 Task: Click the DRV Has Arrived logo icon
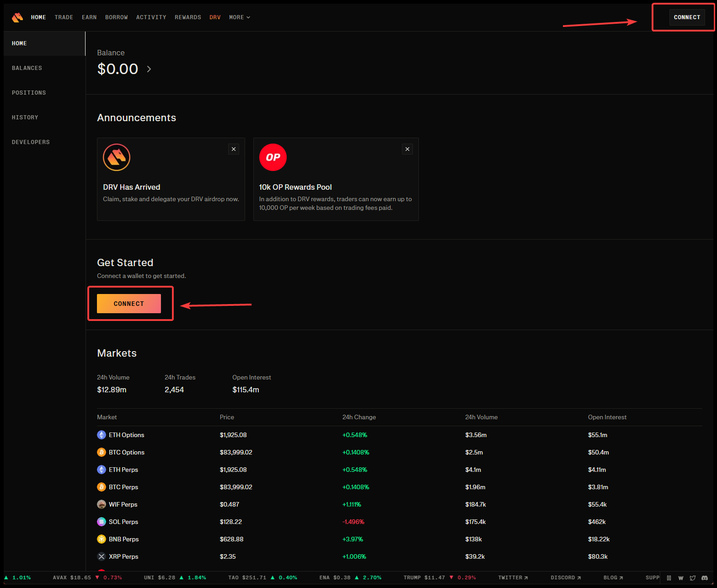[117, 157]
